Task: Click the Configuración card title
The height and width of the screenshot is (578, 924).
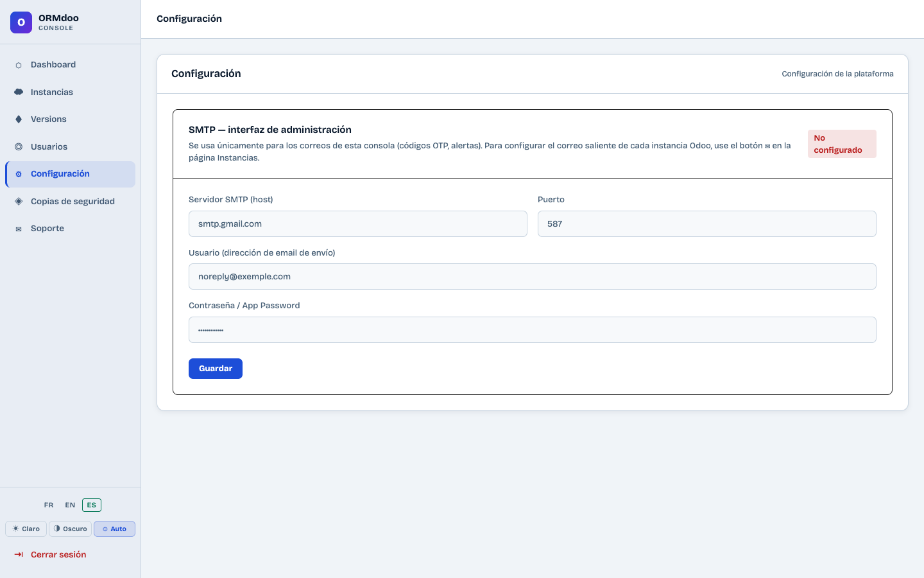Action: [x=206, y=74]
